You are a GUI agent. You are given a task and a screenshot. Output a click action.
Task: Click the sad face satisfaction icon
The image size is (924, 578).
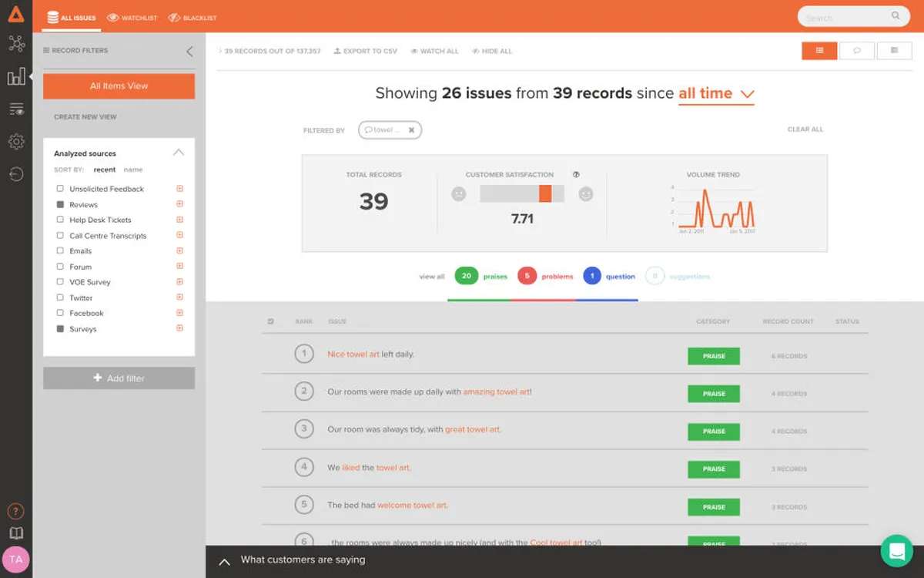coord(459,194)
